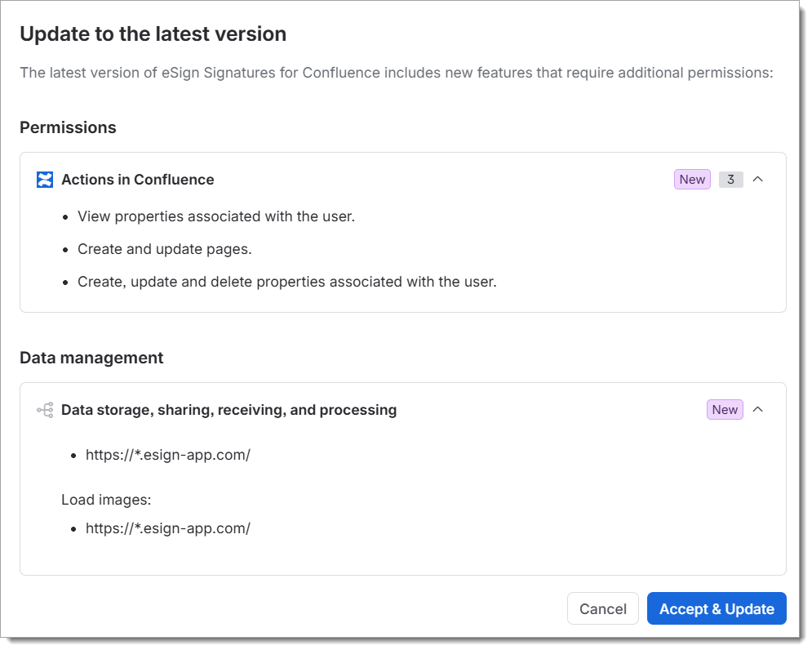
Task: Select the Data storage, sharing, receiving heading
Action: 229,410
